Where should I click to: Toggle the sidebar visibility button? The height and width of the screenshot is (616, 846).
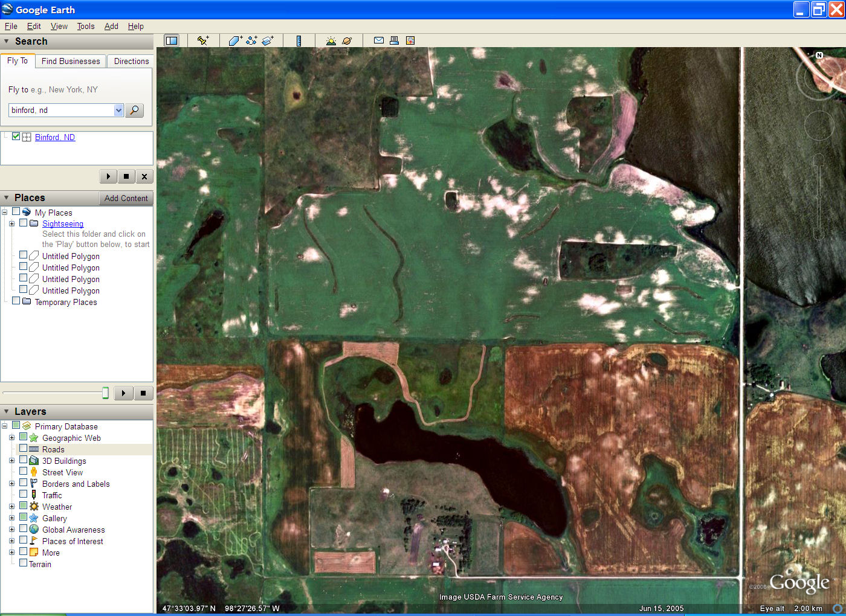coord(172,40)
